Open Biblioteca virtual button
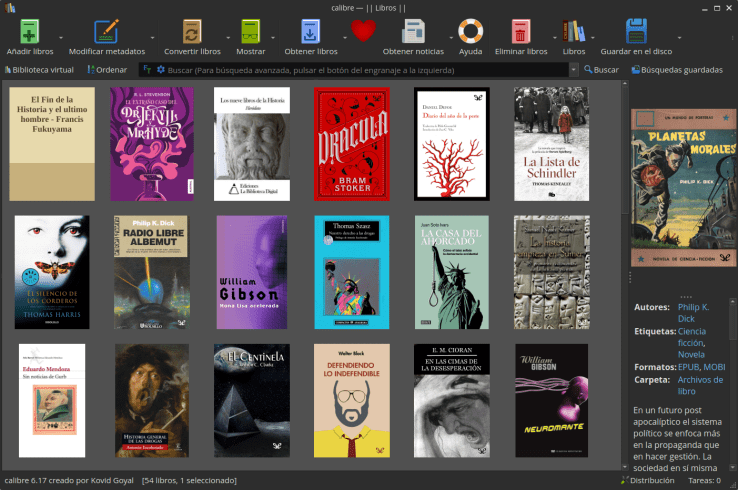This screenshot has width=738, height=490. pos(39,70)
